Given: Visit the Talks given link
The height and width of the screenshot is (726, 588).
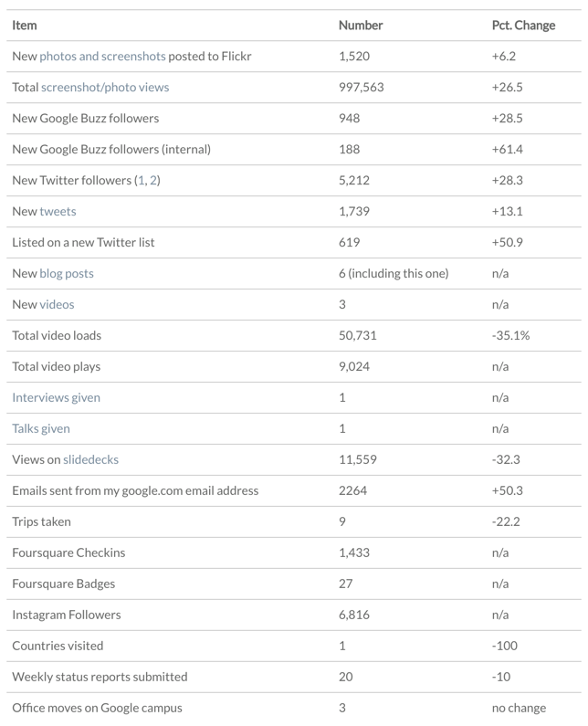Looking at the screenshot, I should [x=40, y=429].
